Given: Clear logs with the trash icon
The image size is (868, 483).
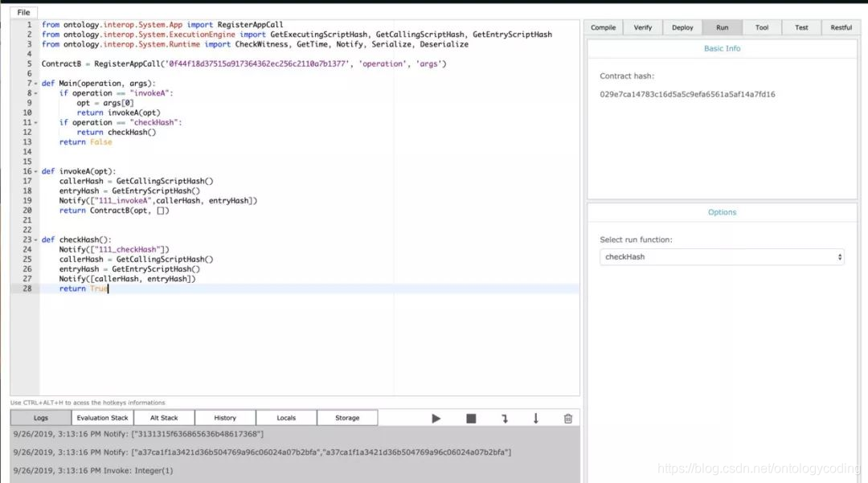Looking at the screenshot, I should point(568,418).
